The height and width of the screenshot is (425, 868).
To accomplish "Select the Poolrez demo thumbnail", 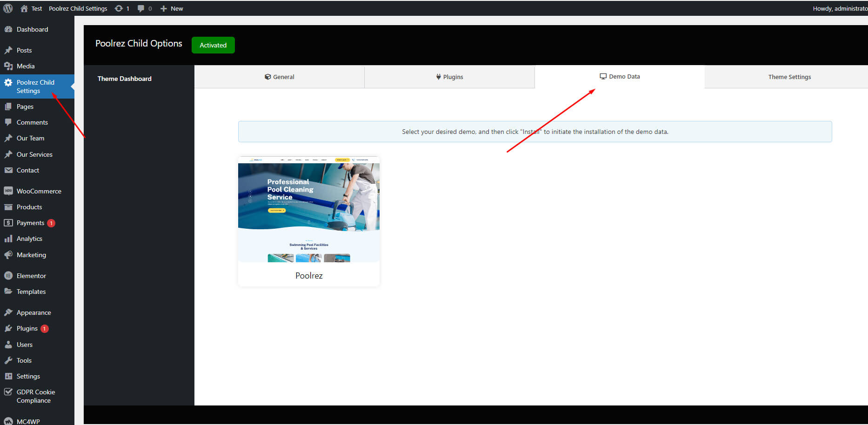I will 309,210.
